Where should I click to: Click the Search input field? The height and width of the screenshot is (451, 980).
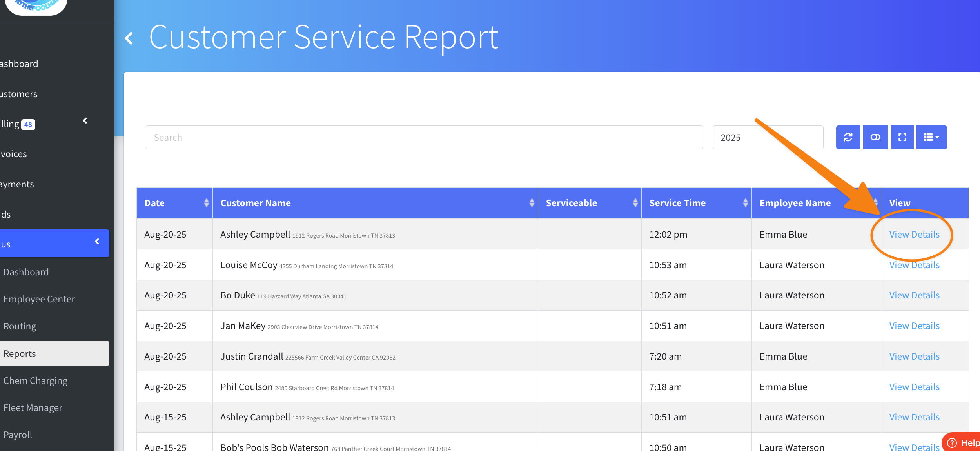[424, 138]
